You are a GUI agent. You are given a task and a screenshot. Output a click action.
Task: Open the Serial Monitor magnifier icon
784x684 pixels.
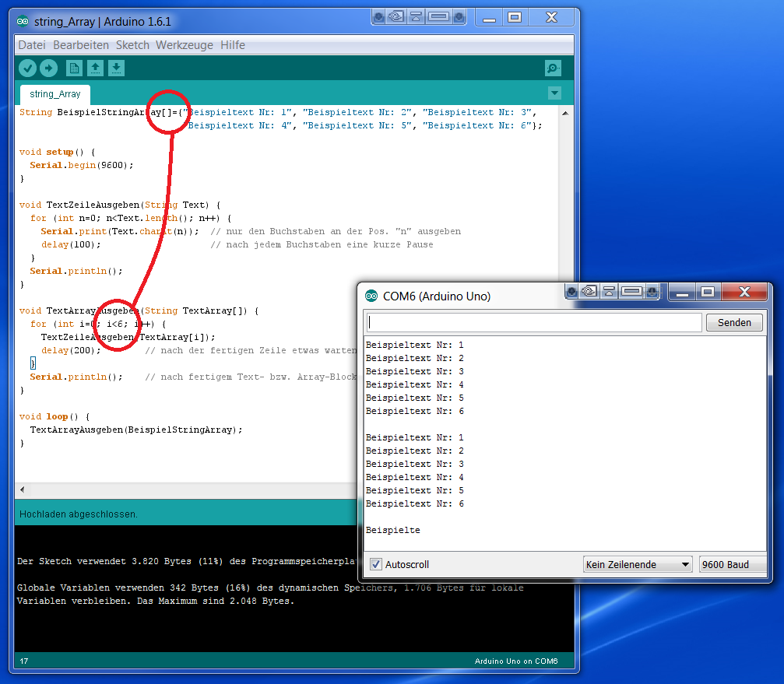(x=553, y=68)
